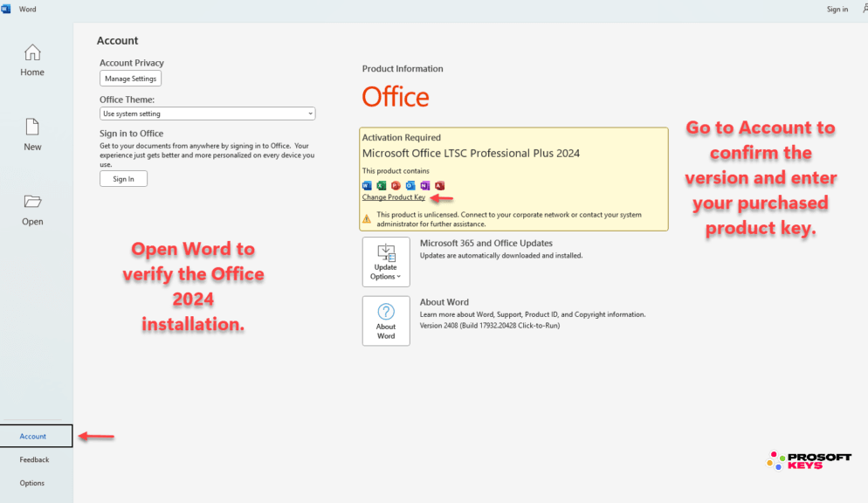The image size is (868, 503).
Task: Click the Outlook icon in the product list
Action: pos(410,185)
